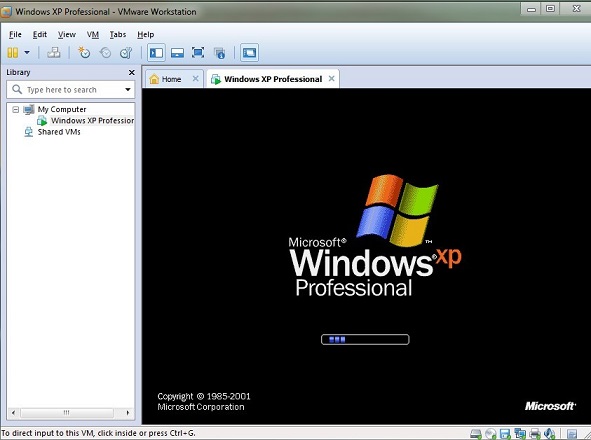Collapse the My Computer tree node
Viewport: 591px width, 440px height.
coord(15,110)
